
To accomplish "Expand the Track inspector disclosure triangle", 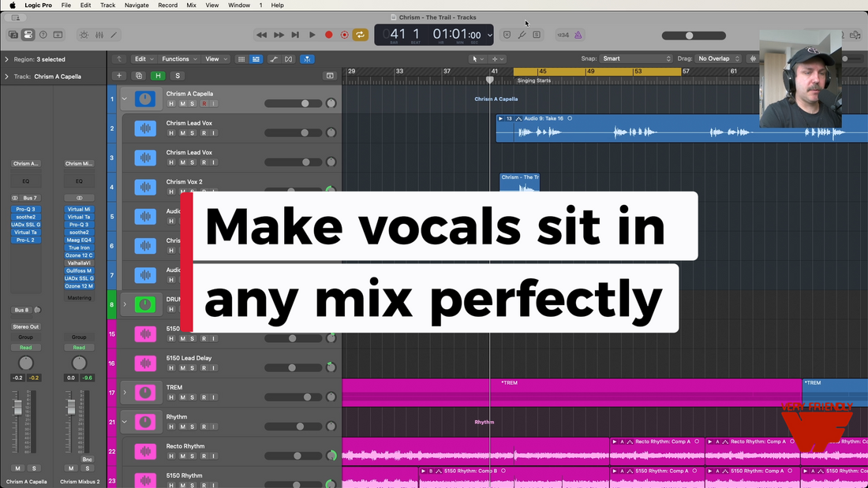I will point(6,76).
